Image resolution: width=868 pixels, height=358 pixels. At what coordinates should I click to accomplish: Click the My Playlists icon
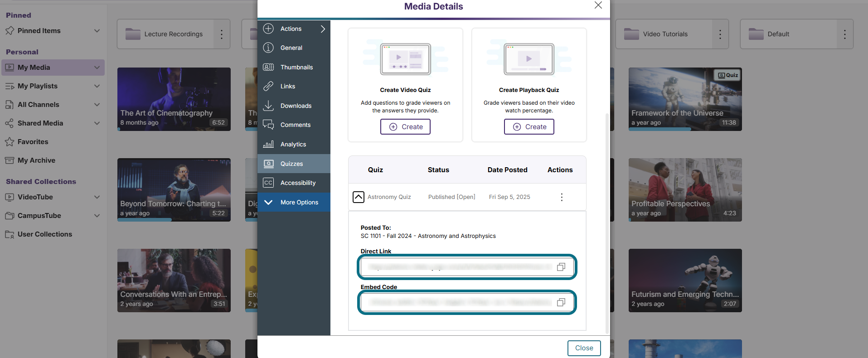point(10,86)
